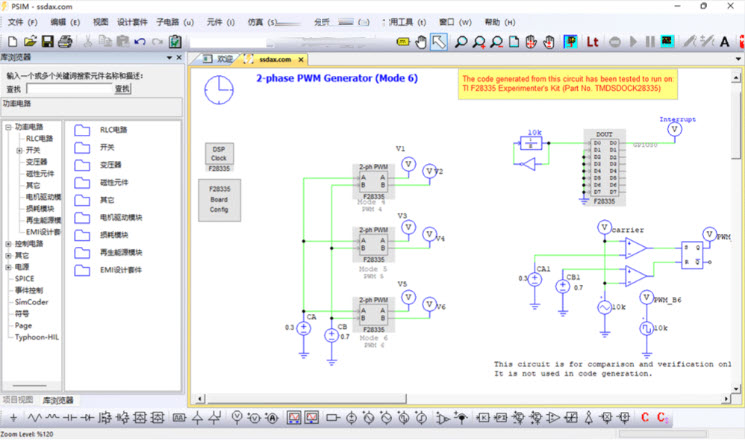Expand the 开关 subtree node
Screen dimensions: 745x441
(19, 151)
